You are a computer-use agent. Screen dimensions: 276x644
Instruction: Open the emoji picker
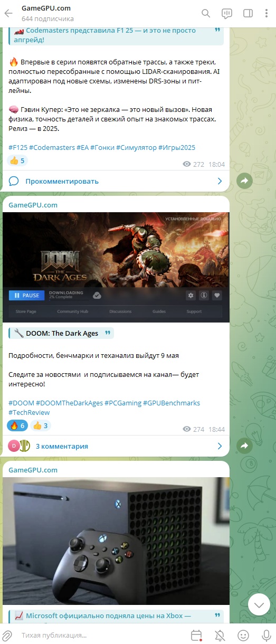point(243,635)
